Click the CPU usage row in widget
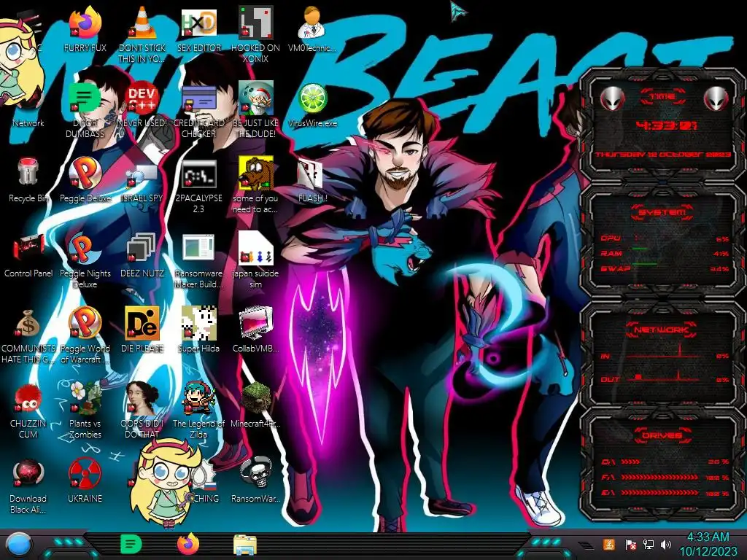Image resolution: width=747 pixels, height=560 pixels. [665, 238]
